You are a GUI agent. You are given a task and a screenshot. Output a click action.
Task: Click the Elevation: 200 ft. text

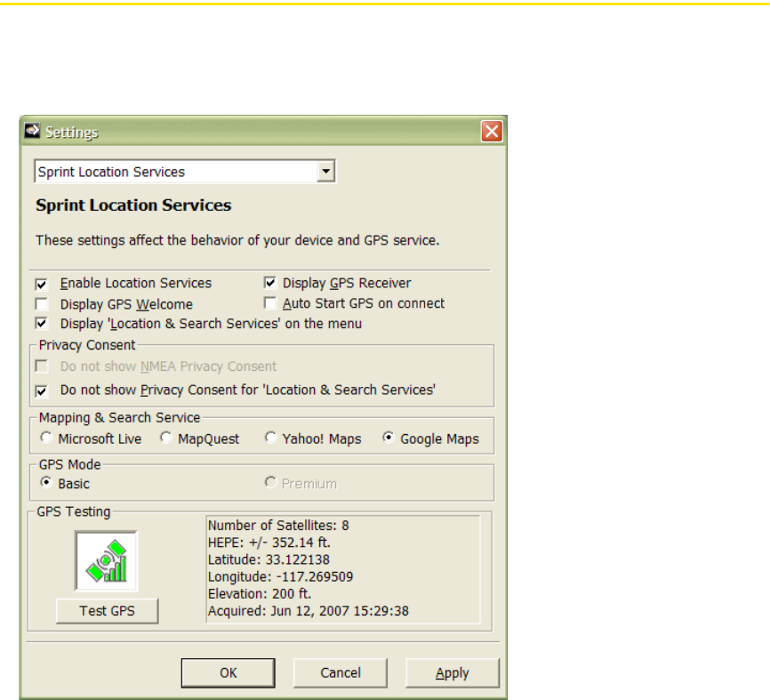[x=260, y=594]
